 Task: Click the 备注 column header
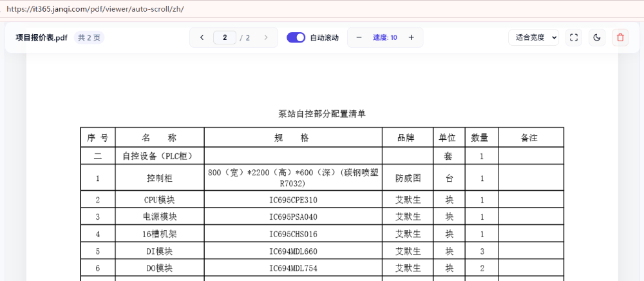pyautogui.click(x=531, y=138)
